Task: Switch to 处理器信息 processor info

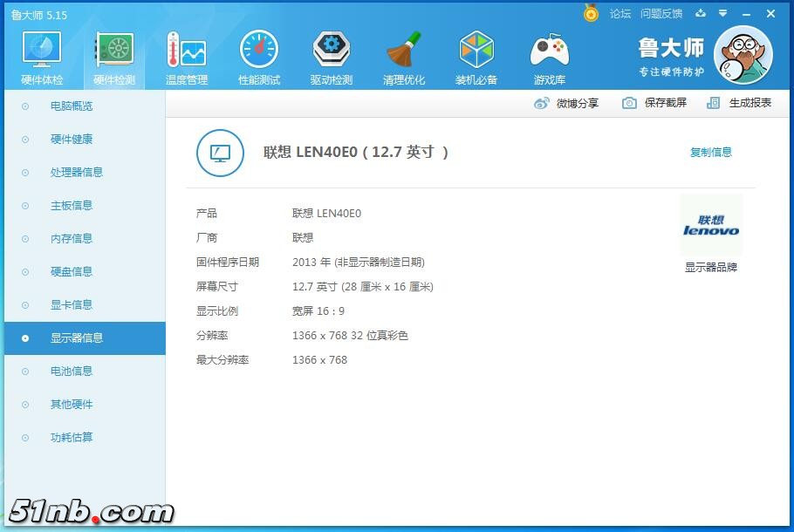Action: [76, 173]
